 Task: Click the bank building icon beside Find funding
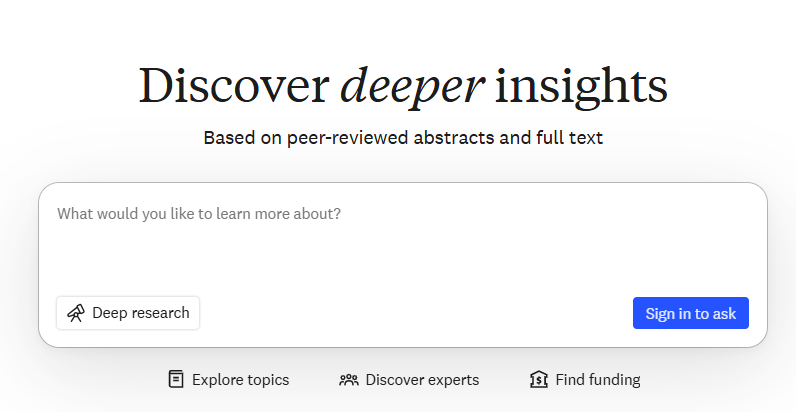pos(539,379)
